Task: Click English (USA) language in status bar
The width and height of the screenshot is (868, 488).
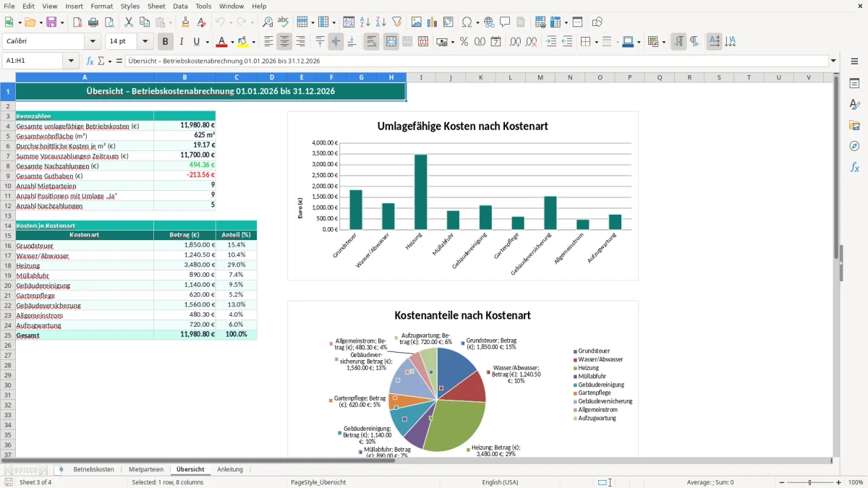Action: 501,482
